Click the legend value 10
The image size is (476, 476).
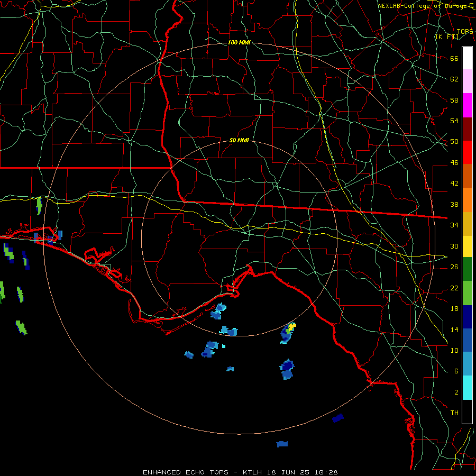click(x=454, y=351)
